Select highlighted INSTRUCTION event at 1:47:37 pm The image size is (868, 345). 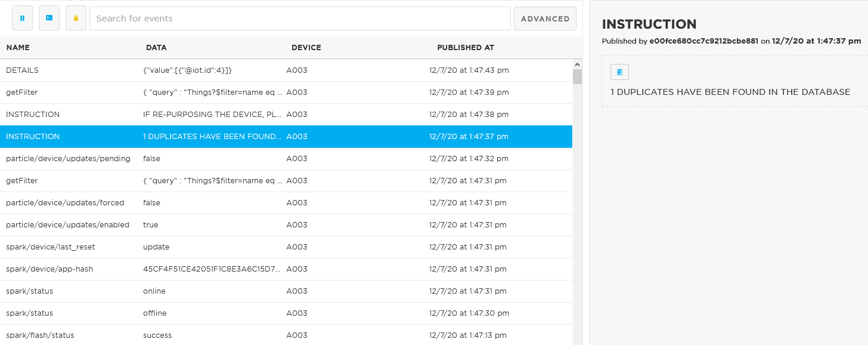point(286,137)
